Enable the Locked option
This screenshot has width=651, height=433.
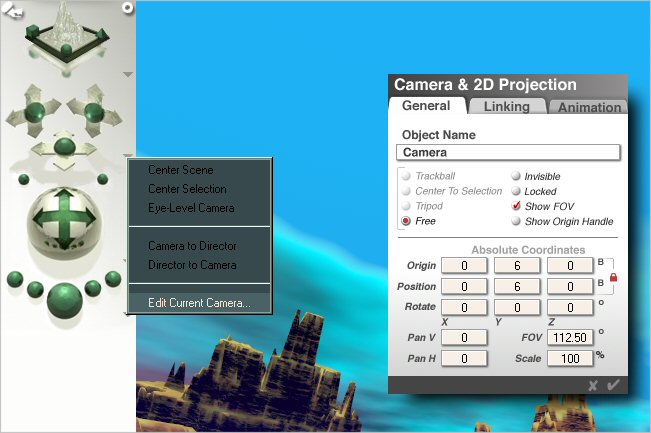click(x=516, y=191)
